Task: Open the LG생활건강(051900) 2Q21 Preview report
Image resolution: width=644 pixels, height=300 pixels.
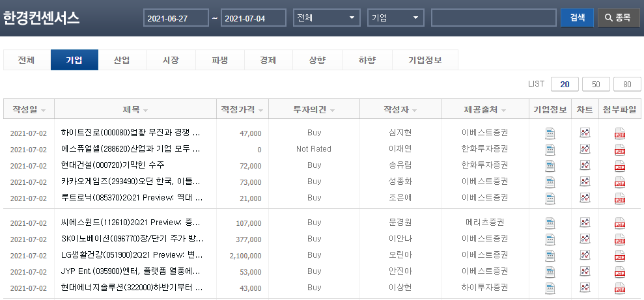Action: (132, 255)
